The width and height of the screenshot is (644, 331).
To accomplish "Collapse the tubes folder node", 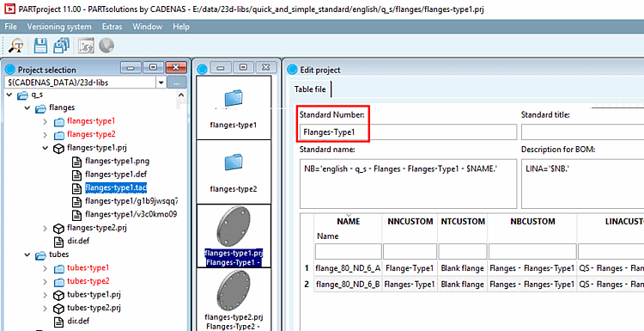I will pyautogui.click(x=27, y=254).
